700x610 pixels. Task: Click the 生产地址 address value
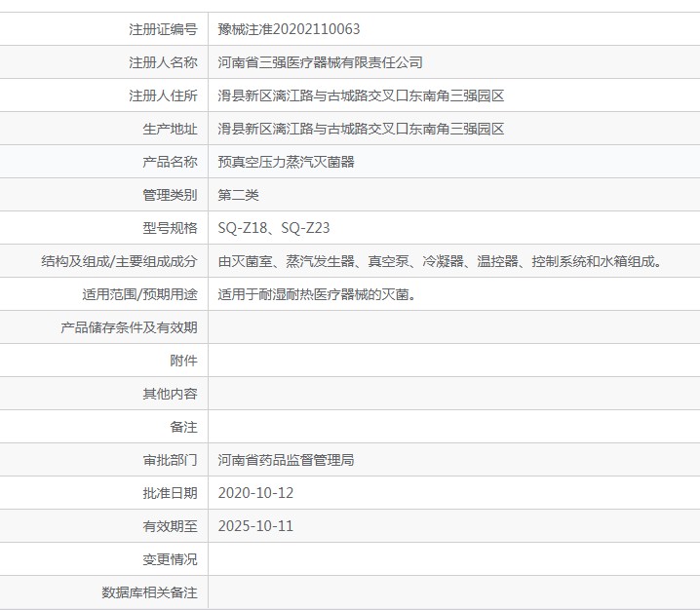click(x=361, y=129)
